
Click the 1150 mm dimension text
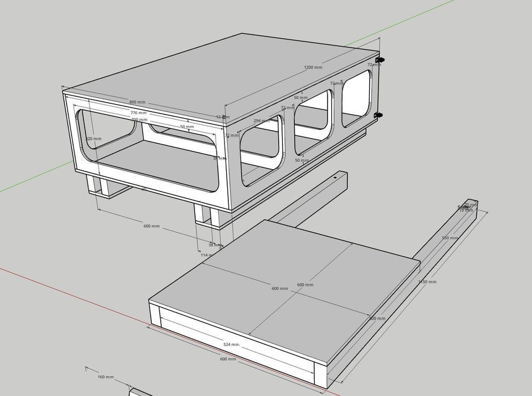427,282
